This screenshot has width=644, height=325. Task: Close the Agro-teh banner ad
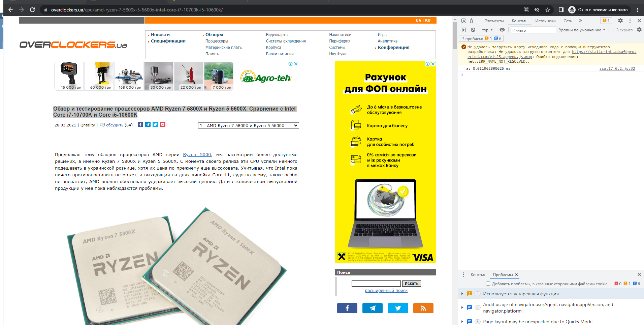pyautogui.click(x=296, y=64)
